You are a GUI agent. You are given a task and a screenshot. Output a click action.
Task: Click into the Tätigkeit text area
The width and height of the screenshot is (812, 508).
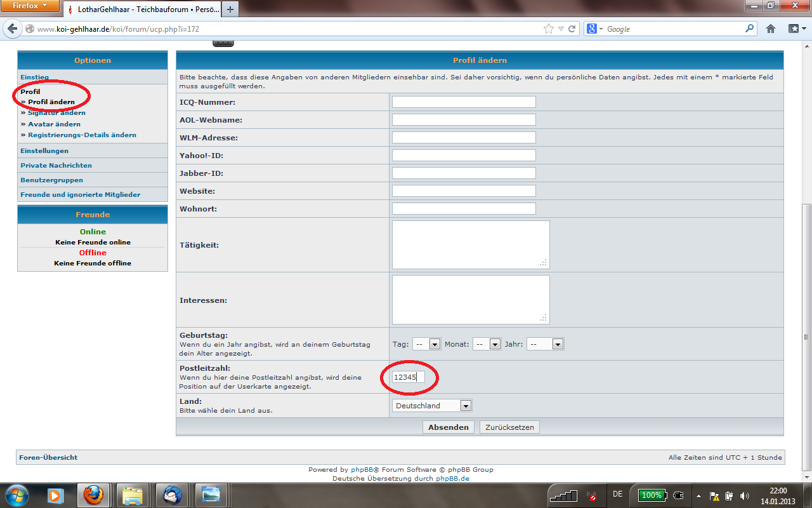point(470,244)
